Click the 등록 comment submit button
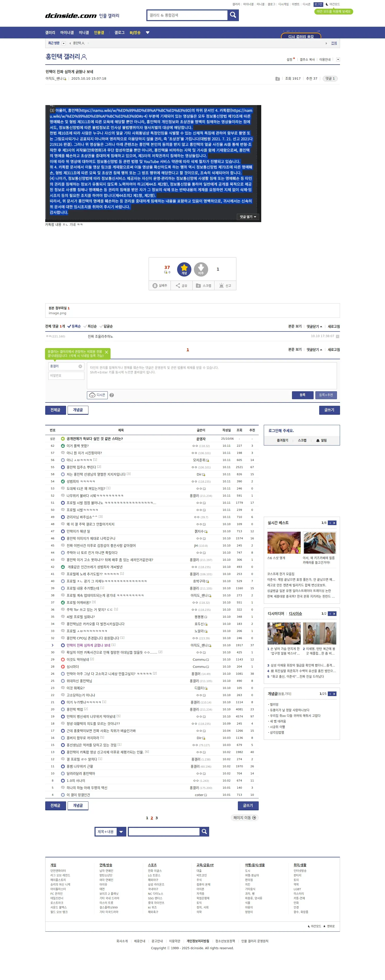 point(302,395)
